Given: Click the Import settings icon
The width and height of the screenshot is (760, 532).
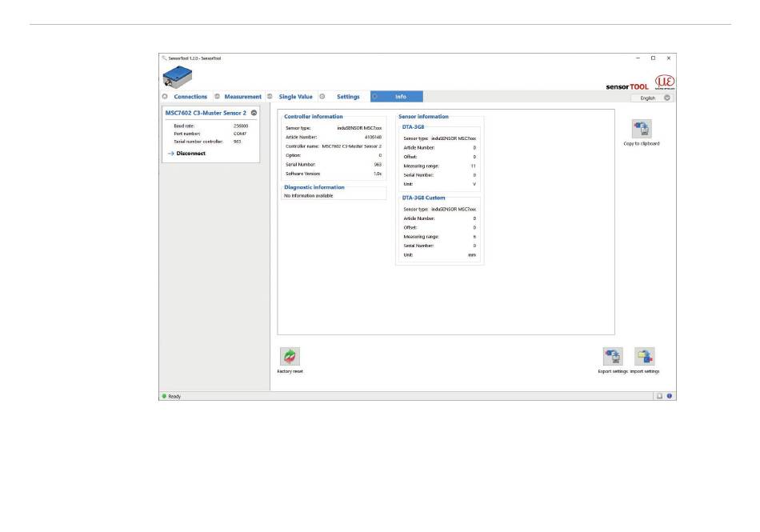Looking at the screenshot, I should click(645, 356).
